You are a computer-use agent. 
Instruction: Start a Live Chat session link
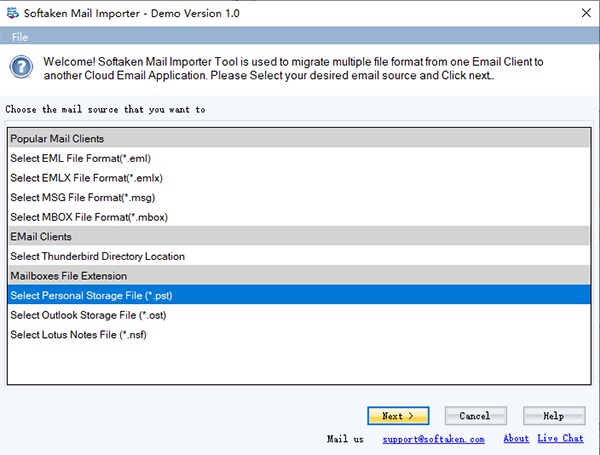pyautogui.click(x=560, y=439)
